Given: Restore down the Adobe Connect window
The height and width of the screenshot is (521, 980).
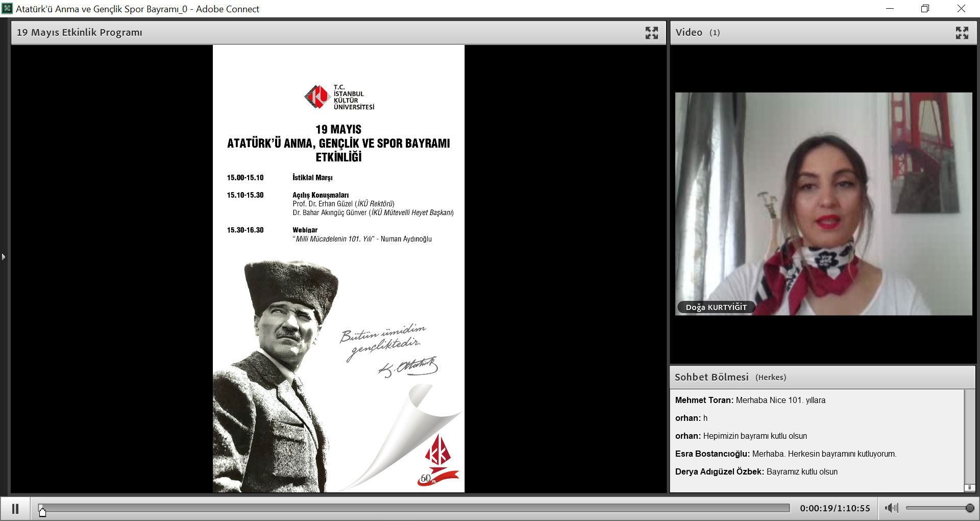Looking at the screenshot, I should (x=925, y=9).
